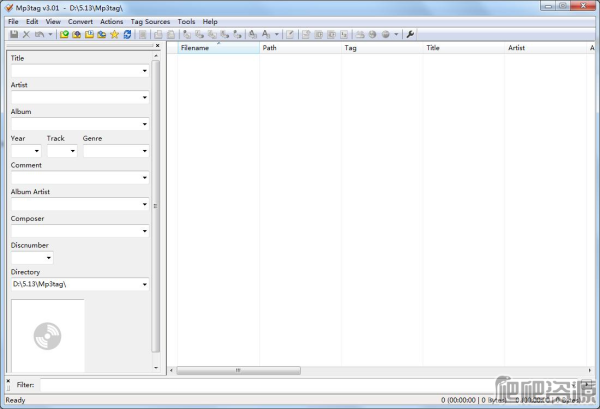Open the Convert menu

pos(80,21)
